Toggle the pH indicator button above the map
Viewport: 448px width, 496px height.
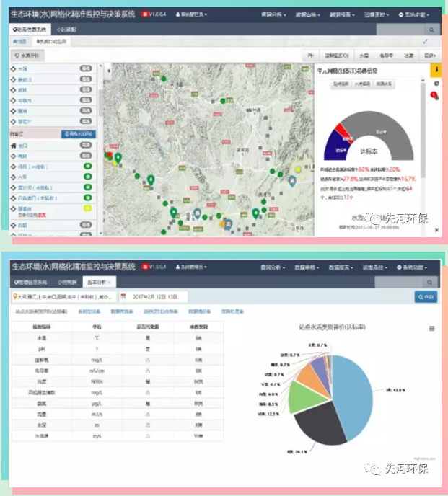pyautogui.click(x=310, y=55)
